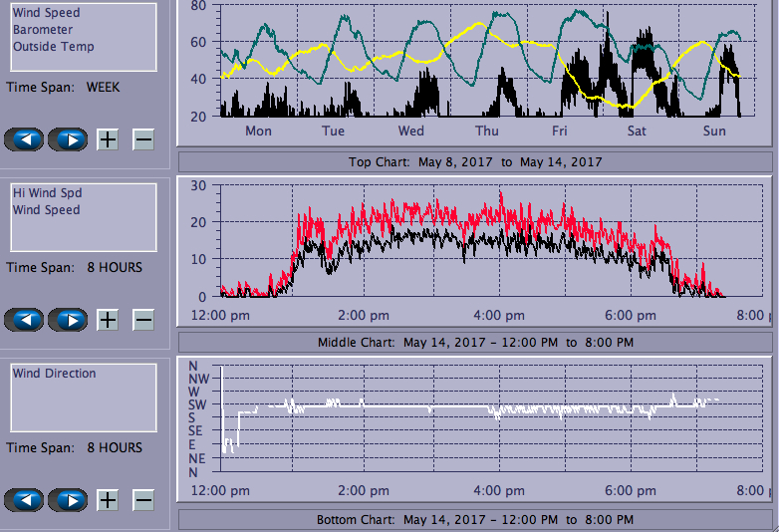
Task: Click the plus button for the bottom chart
Action: pyautogui.click(x=108, y=500)
